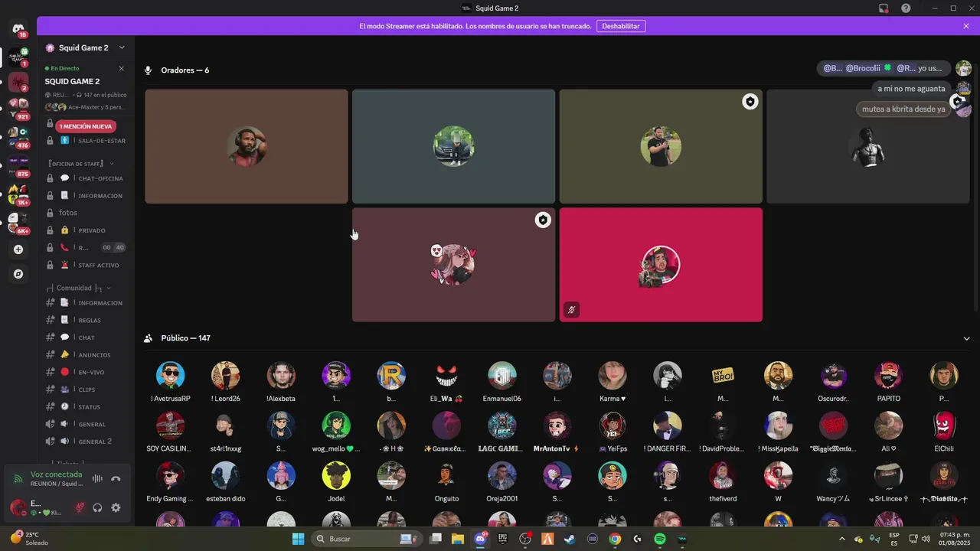Viewport: 980px width, 551px height.
Task: Show hidden system tray icons chevron
Action: (x=842, y=539)
